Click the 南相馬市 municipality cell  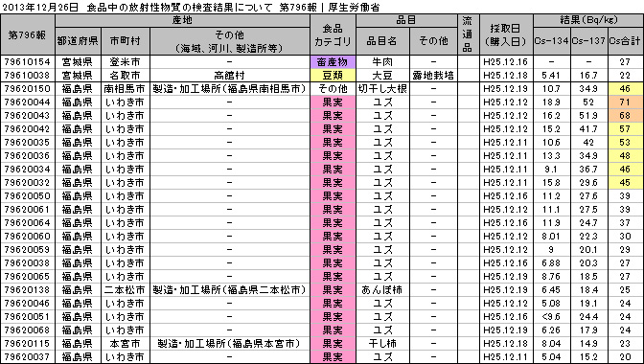click(126, 89)
